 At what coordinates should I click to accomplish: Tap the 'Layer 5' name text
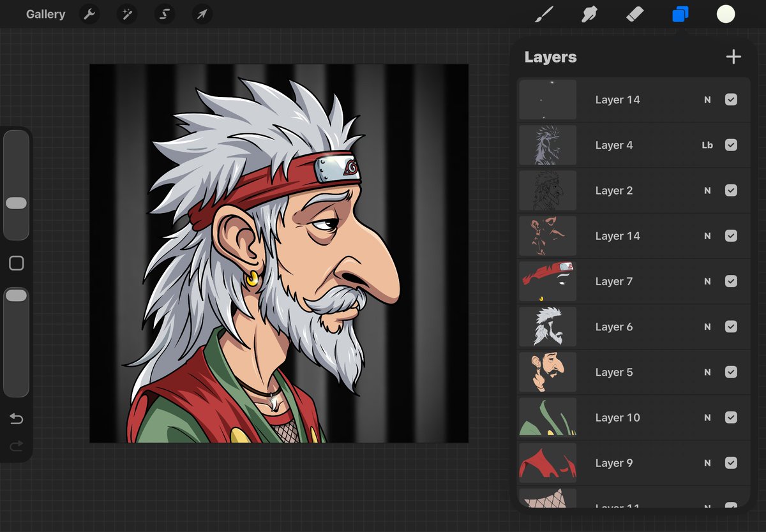click(x=614, y=372)
